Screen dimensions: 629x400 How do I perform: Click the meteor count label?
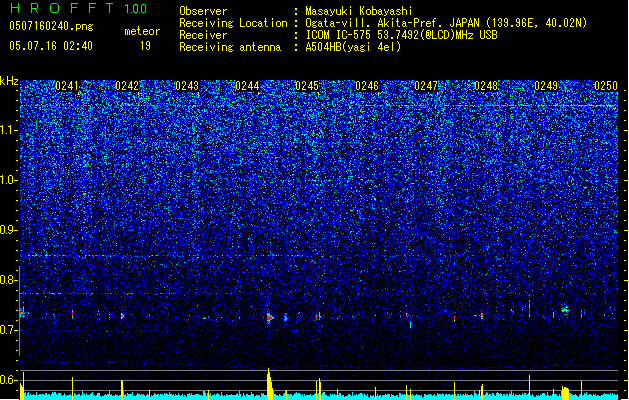tap(142, 31)
